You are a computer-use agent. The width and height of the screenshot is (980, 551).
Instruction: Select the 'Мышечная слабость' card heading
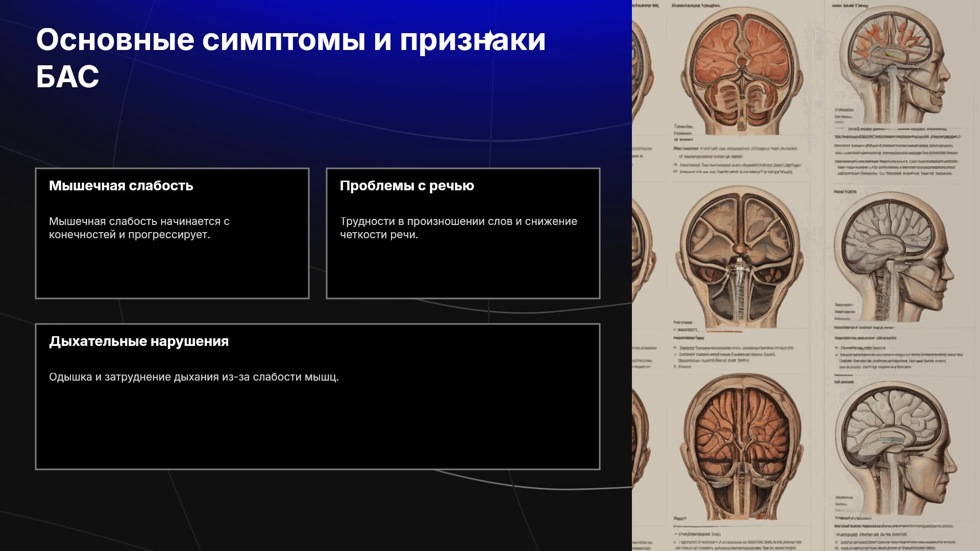(x=121, y=186)
